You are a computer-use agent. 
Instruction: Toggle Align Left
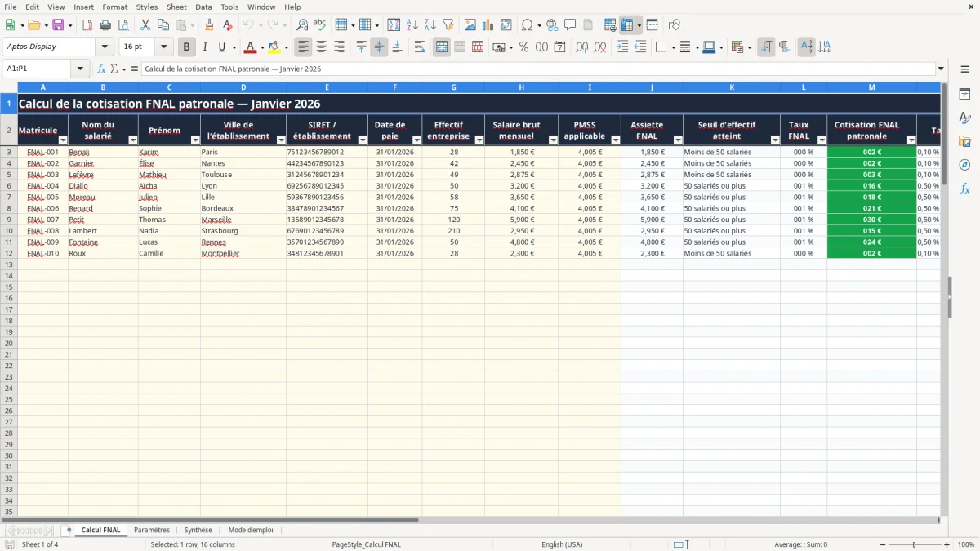[304, 47]
